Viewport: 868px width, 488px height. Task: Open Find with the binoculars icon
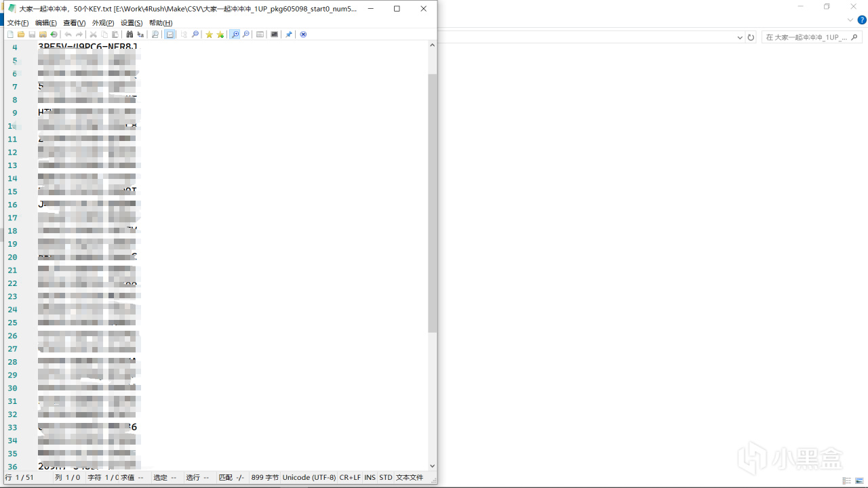[130, 35]
